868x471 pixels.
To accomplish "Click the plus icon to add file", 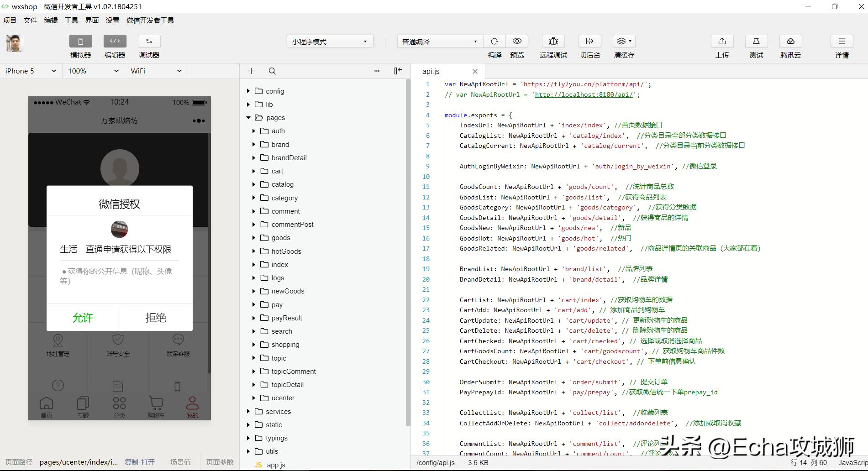I will [x=252, y=71].
